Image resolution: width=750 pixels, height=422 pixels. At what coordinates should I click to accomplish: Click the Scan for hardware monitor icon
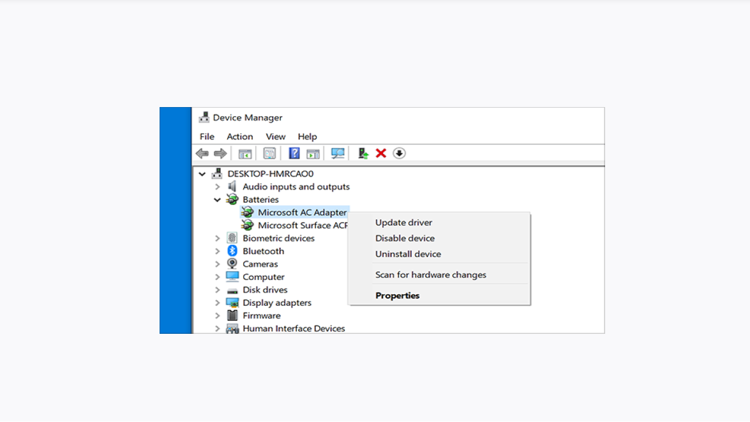[338, 153]
